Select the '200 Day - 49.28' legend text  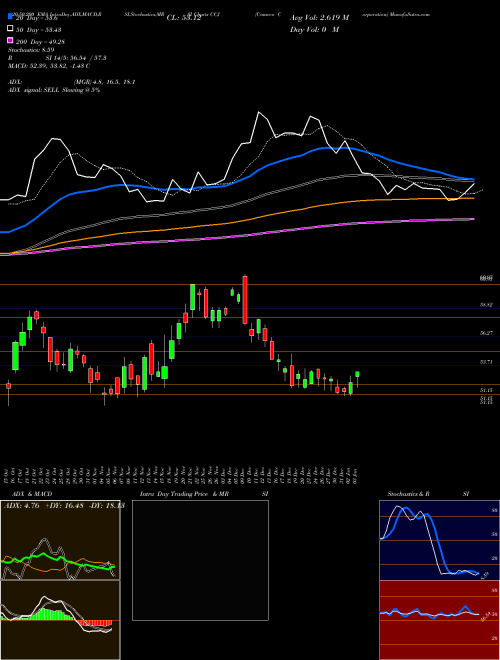coord(40,42)
